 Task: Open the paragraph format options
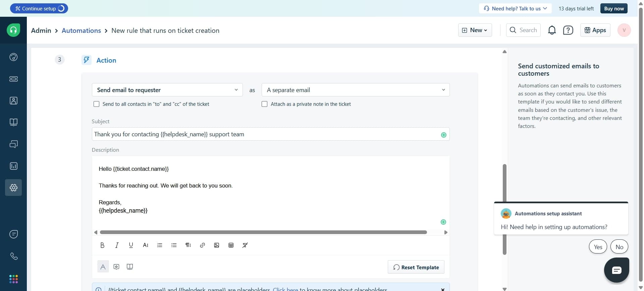click(x=188, y=245)
